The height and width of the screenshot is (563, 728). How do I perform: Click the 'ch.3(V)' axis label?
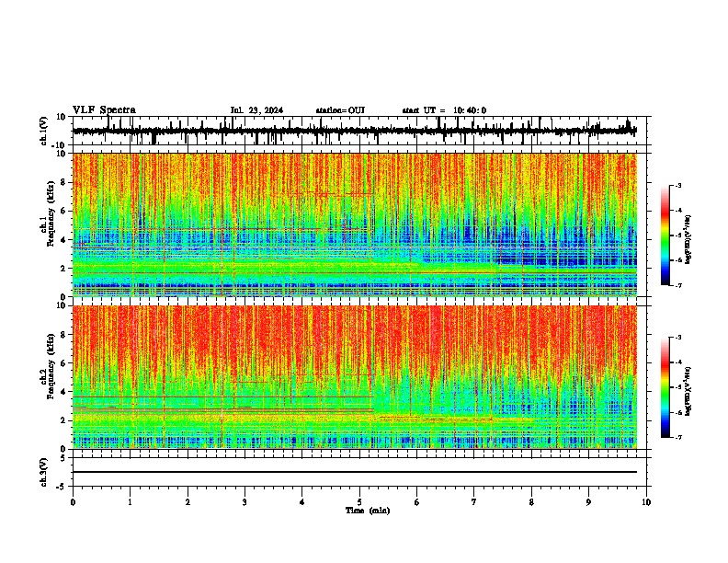[44, 472]
